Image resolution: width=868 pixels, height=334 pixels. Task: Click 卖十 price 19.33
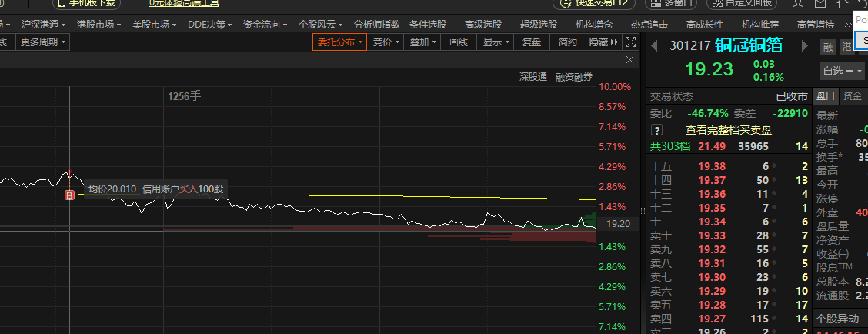tap(712, 236)
